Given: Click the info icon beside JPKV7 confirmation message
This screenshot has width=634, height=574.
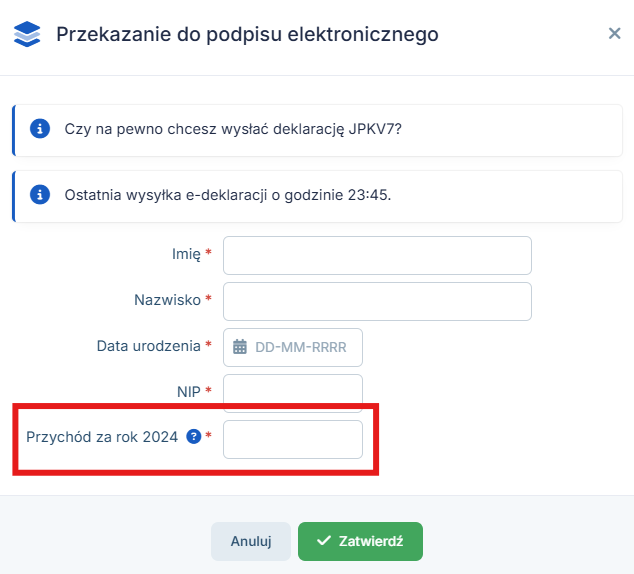Looking at the screenshot, I should [40, 129].
